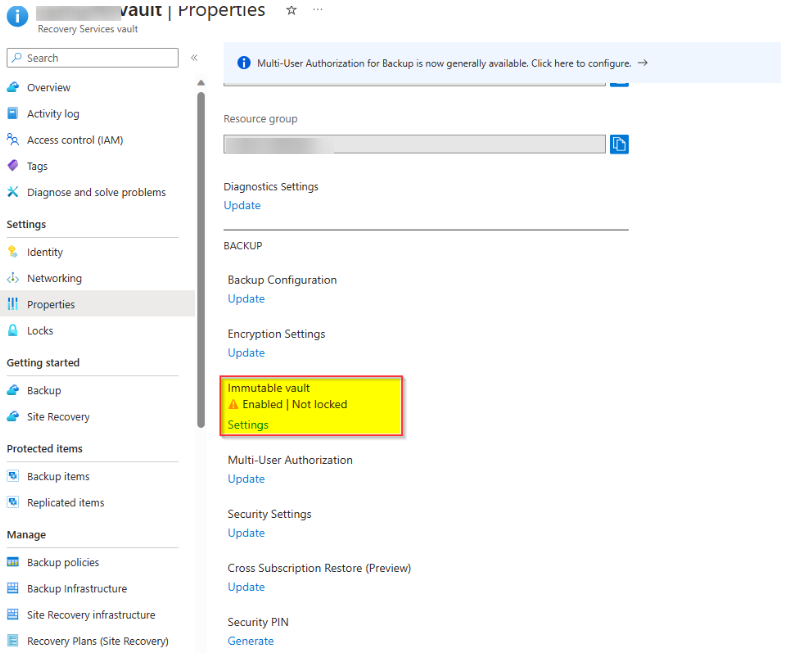Image resolution: width=789 pixels, height=653 pixels.
Task: Open the Overview menu item
Action: click(x=48, y=88)
